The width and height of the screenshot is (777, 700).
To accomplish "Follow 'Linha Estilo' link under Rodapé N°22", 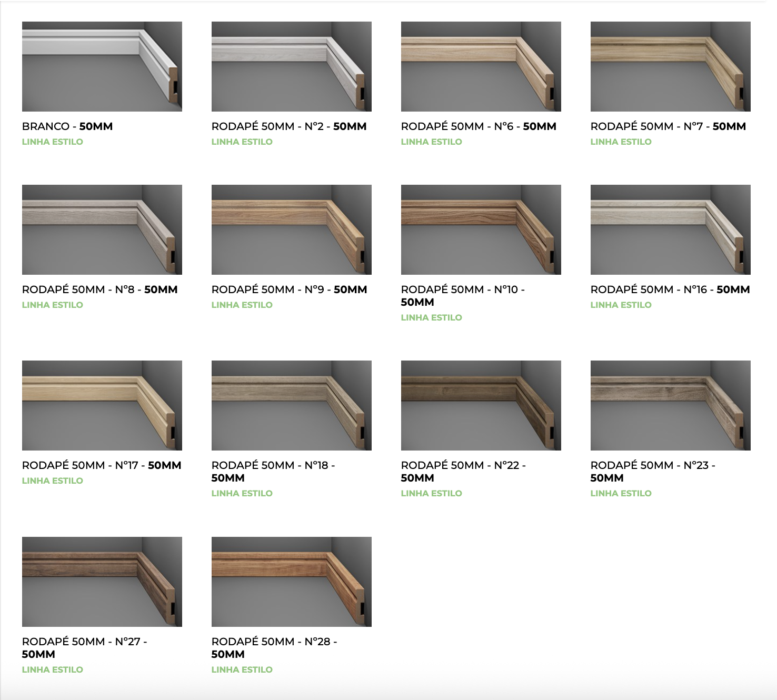I will click(431, 493).
